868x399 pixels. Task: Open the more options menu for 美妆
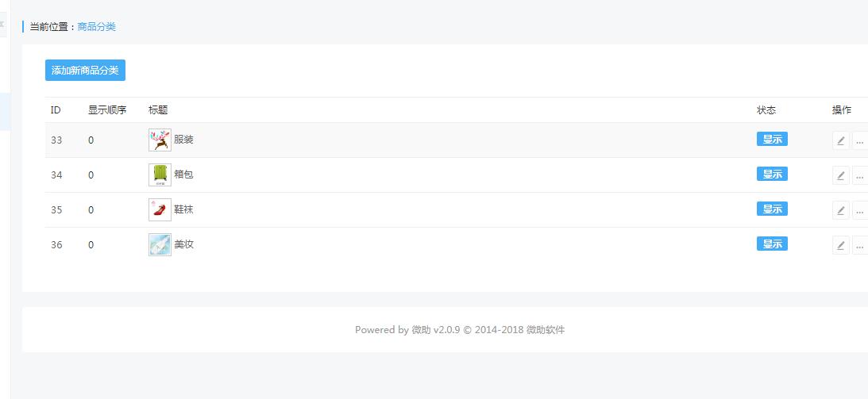pos(859,245)
